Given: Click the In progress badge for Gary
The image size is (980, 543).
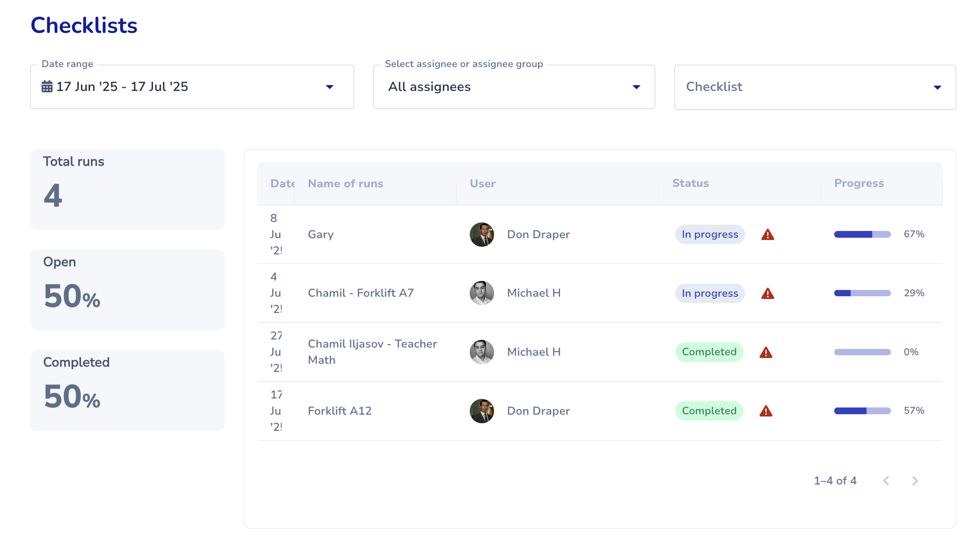Looking at the screenshot, I should 710,235.
